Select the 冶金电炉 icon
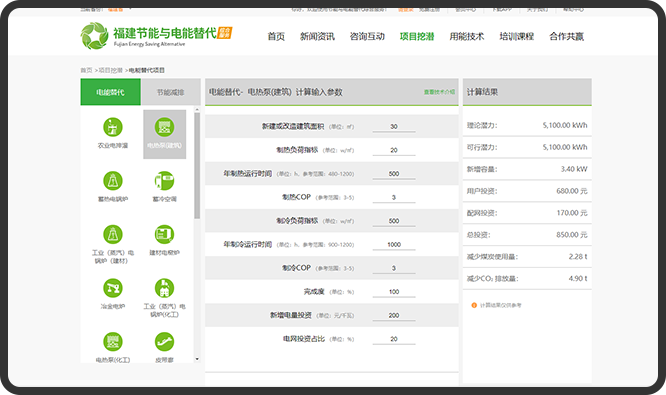The width and height of the screenshot is (666, 395). click(113, 288)
